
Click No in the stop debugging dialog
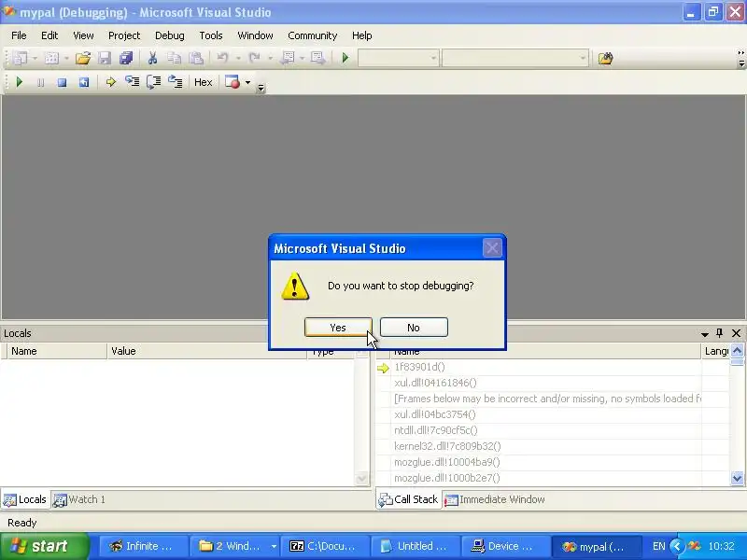[x=414, y=328]
